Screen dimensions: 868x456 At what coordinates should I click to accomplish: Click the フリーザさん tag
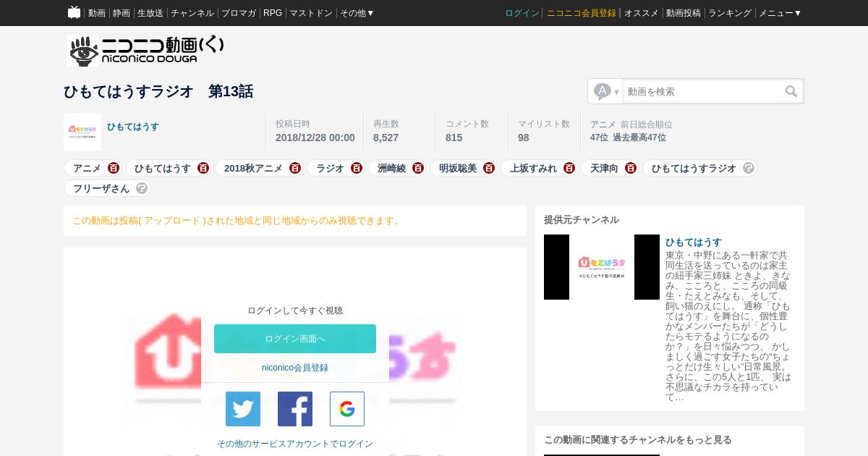click(101, 188)
